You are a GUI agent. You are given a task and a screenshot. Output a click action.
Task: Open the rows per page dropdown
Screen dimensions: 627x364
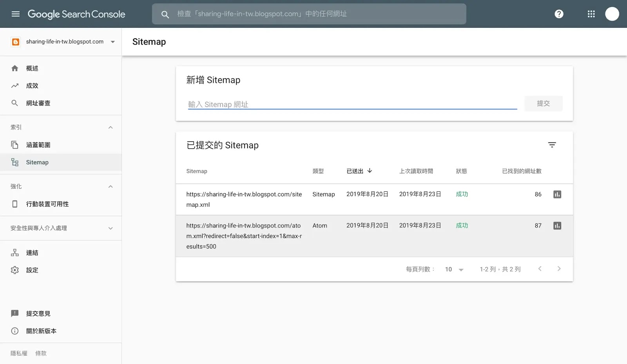pos(454,269)
